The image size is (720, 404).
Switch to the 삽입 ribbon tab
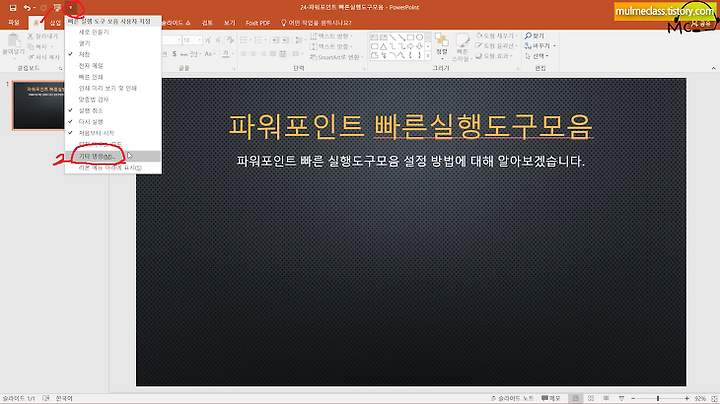[55, 22]
